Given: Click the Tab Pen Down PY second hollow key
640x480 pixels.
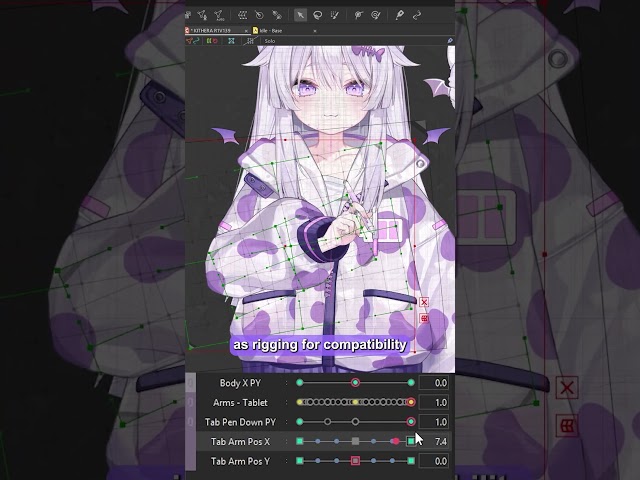Looking at the screenshot, I should pos(355,422).
